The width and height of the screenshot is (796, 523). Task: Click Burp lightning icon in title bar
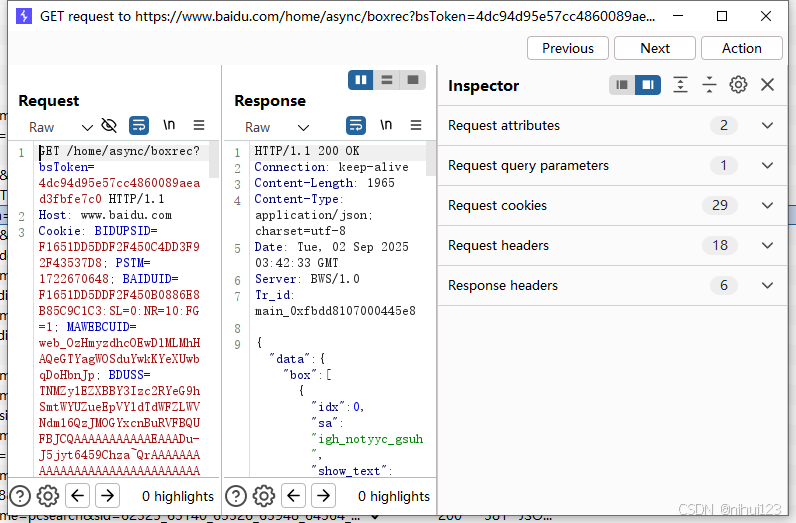coord(23,16)
